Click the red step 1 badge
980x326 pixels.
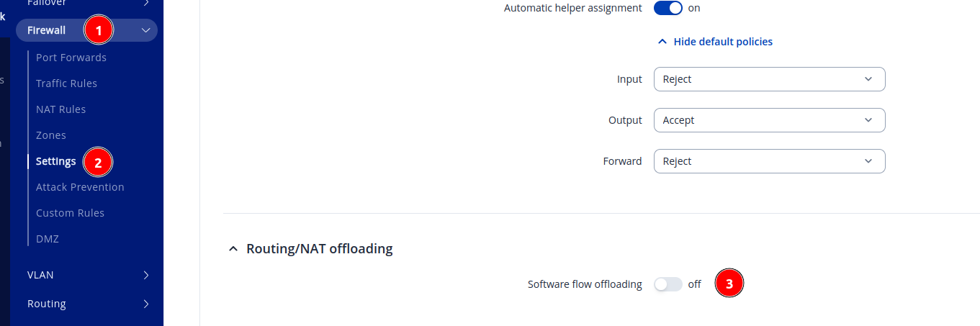tap(99, 30)
